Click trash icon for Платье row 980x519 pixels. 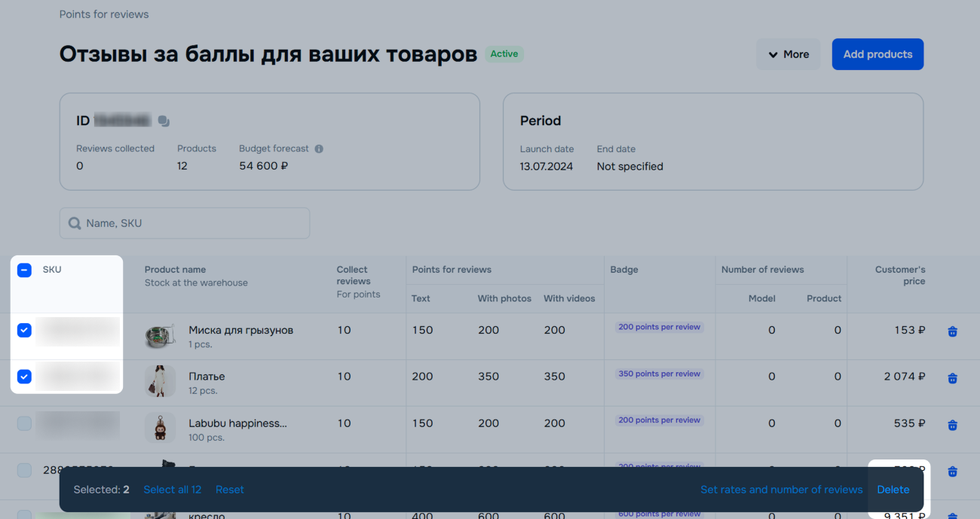[x=952, y=378]
